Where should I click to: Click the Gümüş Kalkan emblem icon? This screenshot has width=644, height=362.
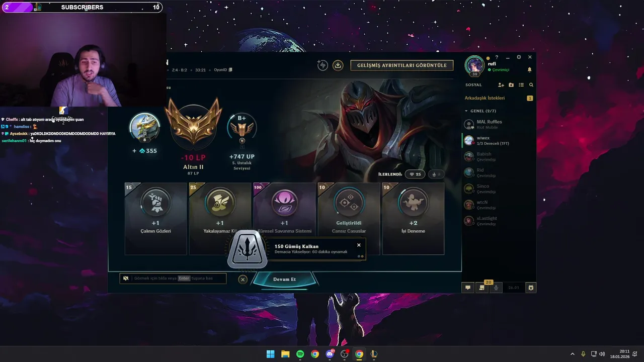coord(247,249)
